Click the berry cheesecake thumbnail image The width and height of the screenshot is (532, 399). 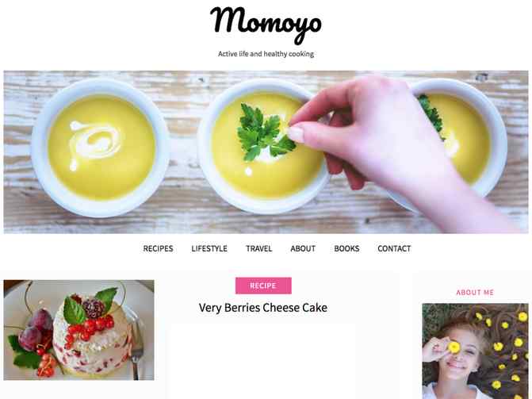pos(78,330)
